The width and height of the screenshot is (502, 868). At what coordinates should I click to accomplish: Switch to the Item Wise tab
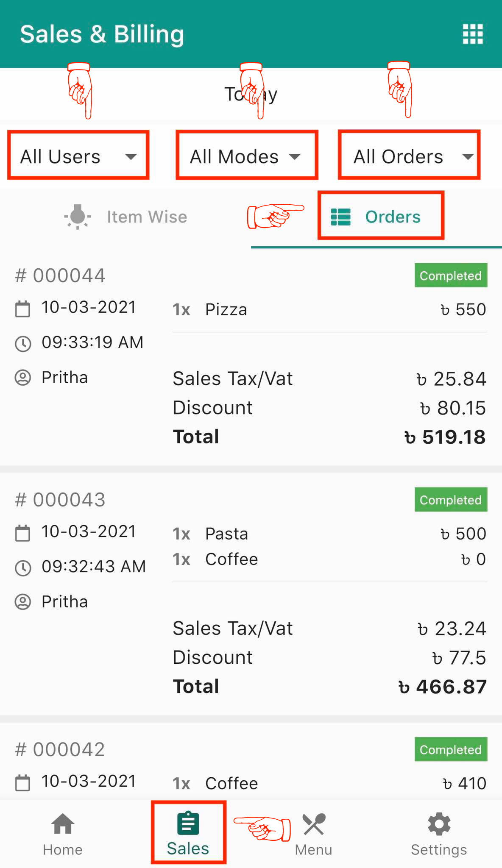tap(146, 217)
